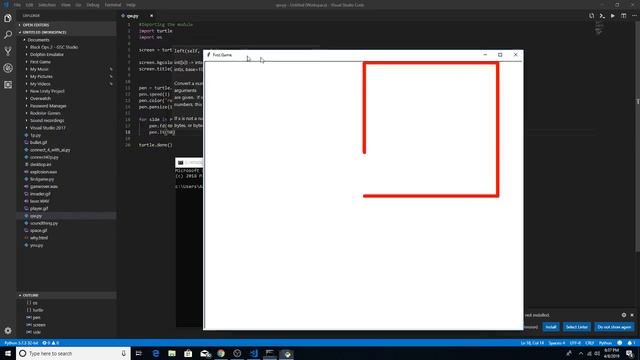Open the Windows Start menu

tap(8, 353)
